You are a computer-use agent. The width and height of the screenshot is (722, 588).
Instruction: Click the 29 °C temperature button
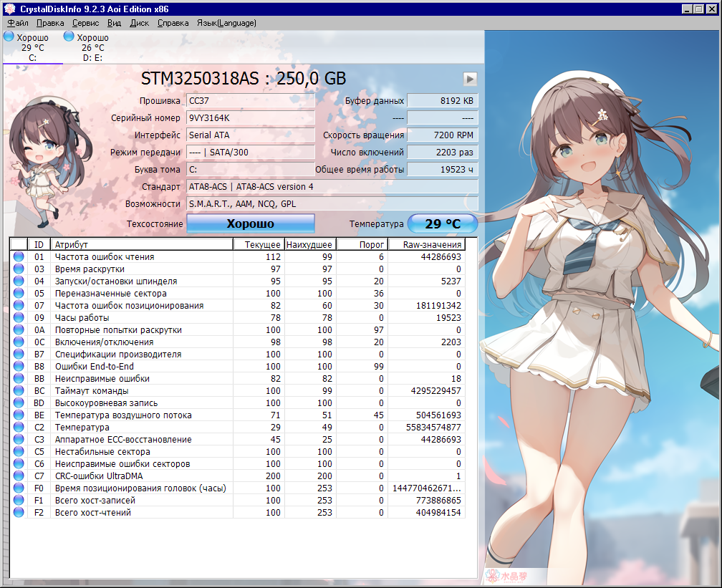coord(442,224)
